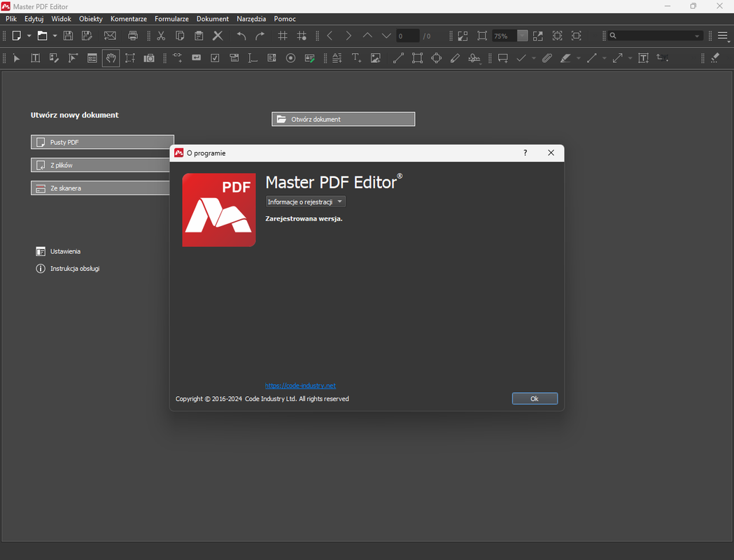
Task: Open the arrow measurement tool dropdown
Action: coord(630,58)
